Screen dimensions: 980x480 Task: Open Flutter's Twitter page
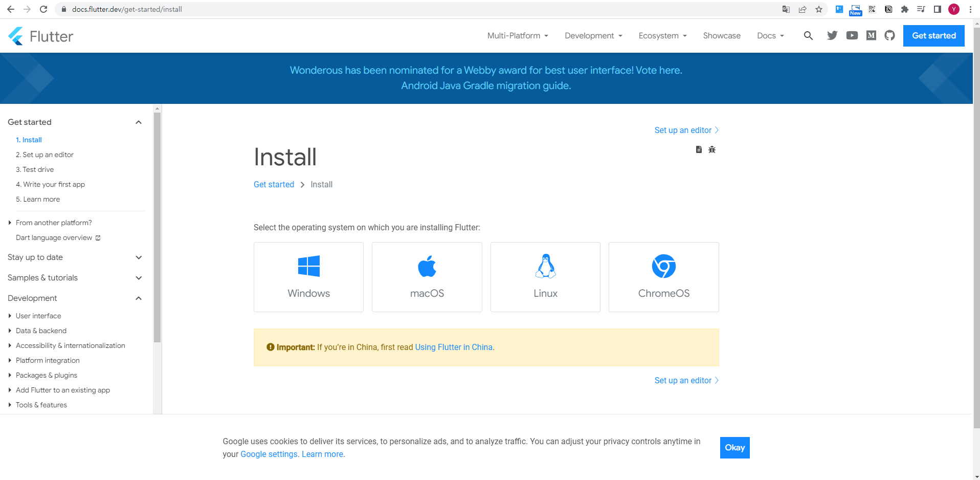pos(832,35)
